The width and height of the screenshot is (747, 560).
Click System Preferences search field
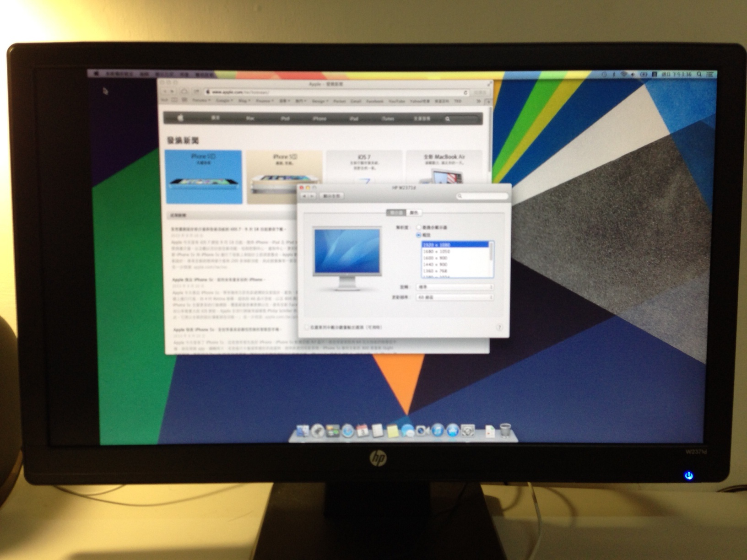coord(482,196)
